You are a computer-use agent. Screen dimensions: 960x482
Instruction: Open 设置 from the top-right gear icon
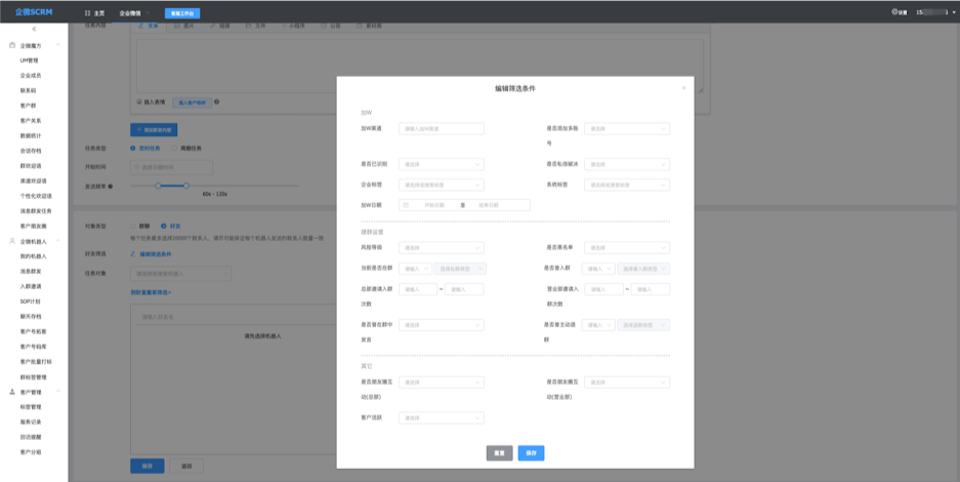(893, 12)
